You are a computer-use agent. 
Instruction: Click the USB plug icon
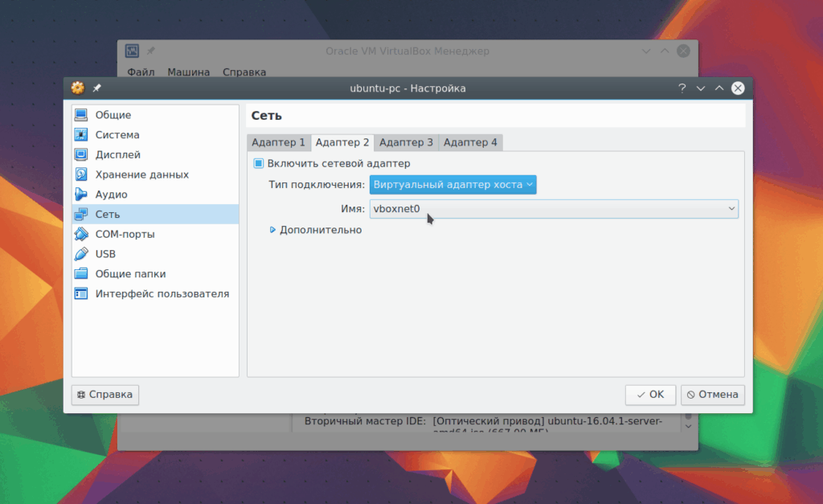click(81, 254)
